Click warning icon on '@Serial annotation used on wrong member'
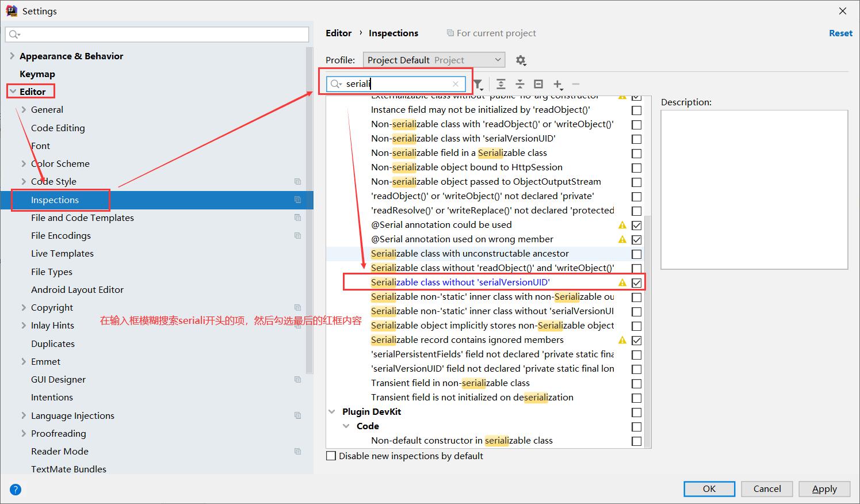 pyautogui.click(x=622, y=239)
